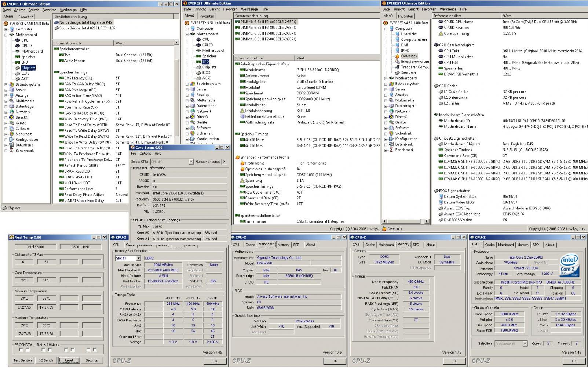Select Datenträger in middle EVEREST tree
Image resolution: width=588 pixels, height=368 pixels.
[x=206, y=106]
